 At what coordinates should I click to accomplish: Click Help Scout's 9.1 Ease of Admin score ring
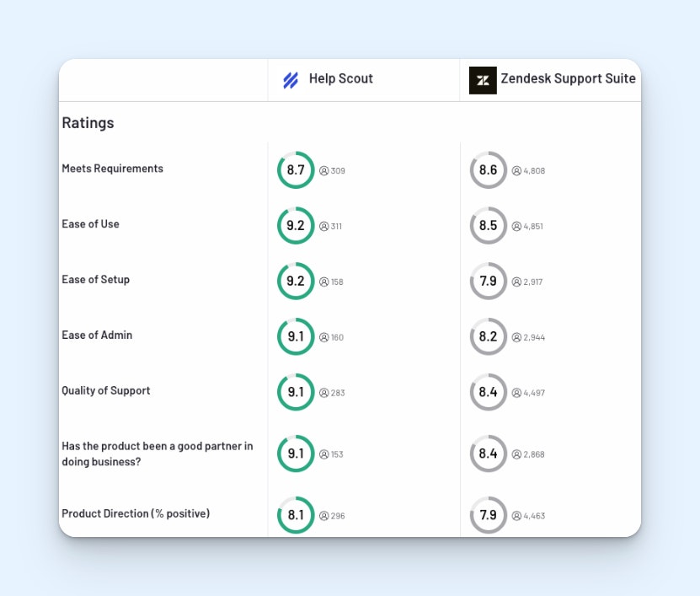(x=296, y=336)
